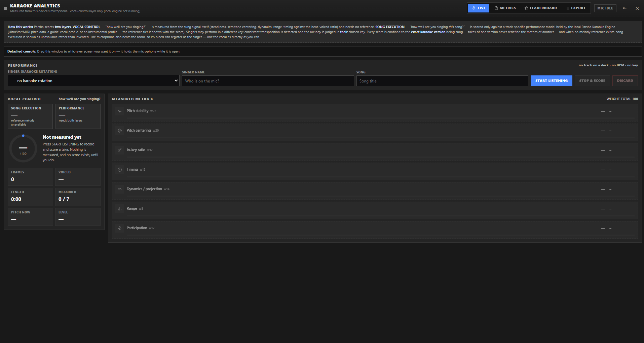Click the document icon in METRICS tab
The width and height of the screenshot is (644, 343).
coord(496,8)
